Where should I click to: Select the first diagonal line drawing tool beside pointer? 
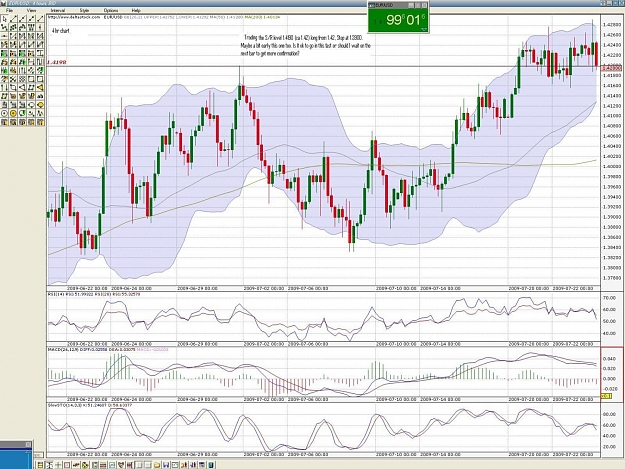[x=13, y=19]
